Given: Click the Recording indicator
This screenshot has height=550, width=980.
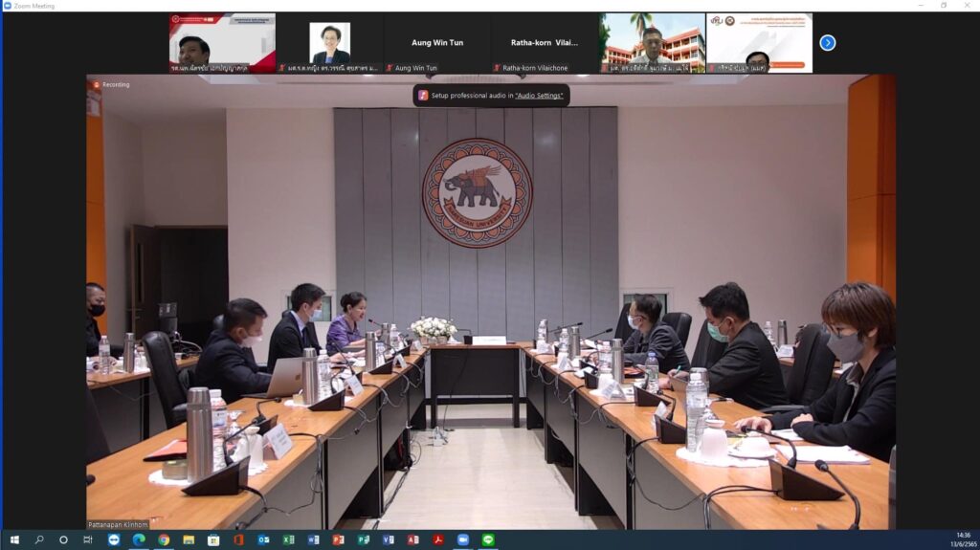Looking at the screenshot, I should [x=111, y=84].
